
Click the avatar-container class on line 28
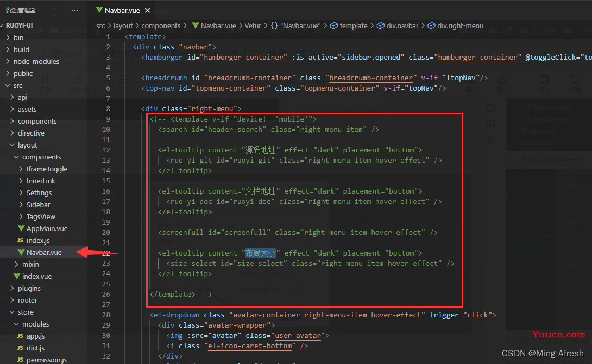pyautogui.click(x=267, y=315)
